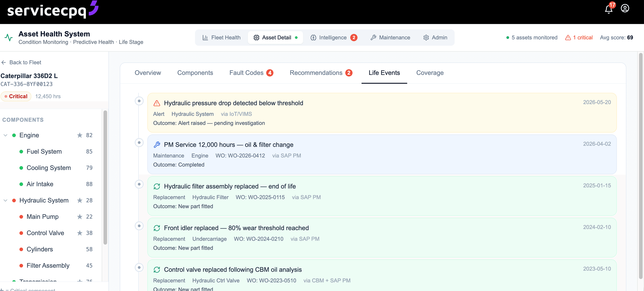This screenshot has width=644, height=291.
Task: Click work order WO: WO-2026-0412
Action: pos(240,155)
